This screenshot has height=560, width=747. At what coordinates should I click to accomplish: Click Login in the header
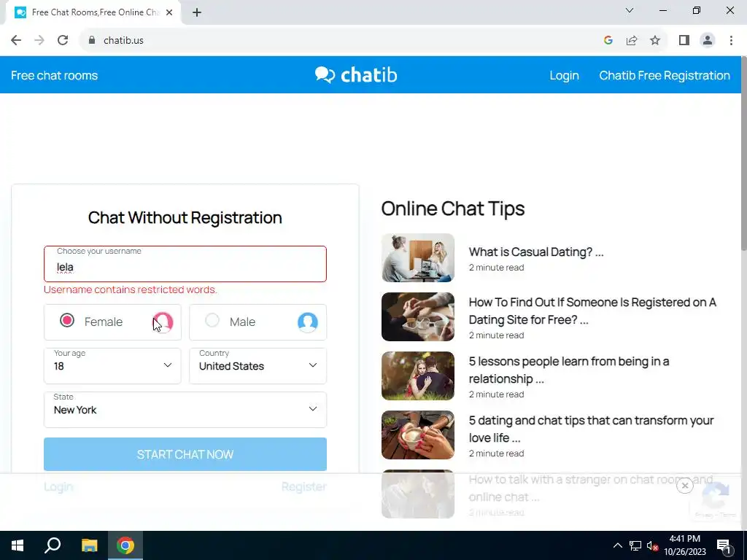(x=564, y=75)
